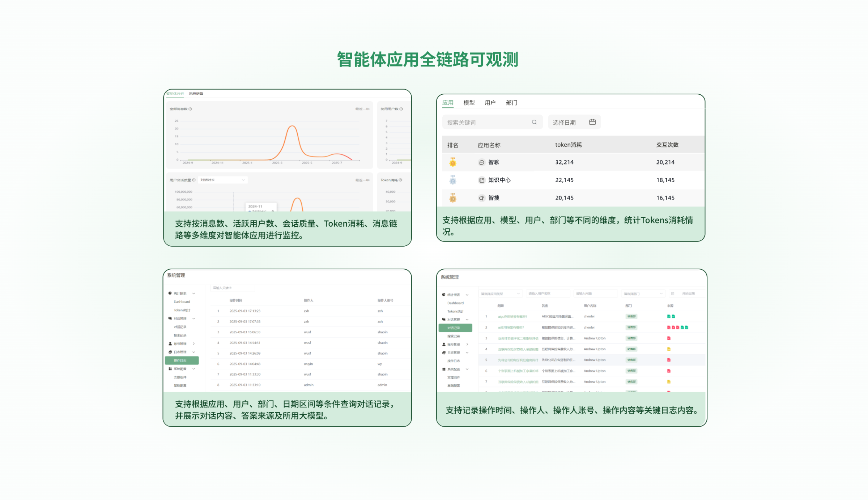
Task: Click the info icon beside 全部消息数 title
Action: coord(190,109)
